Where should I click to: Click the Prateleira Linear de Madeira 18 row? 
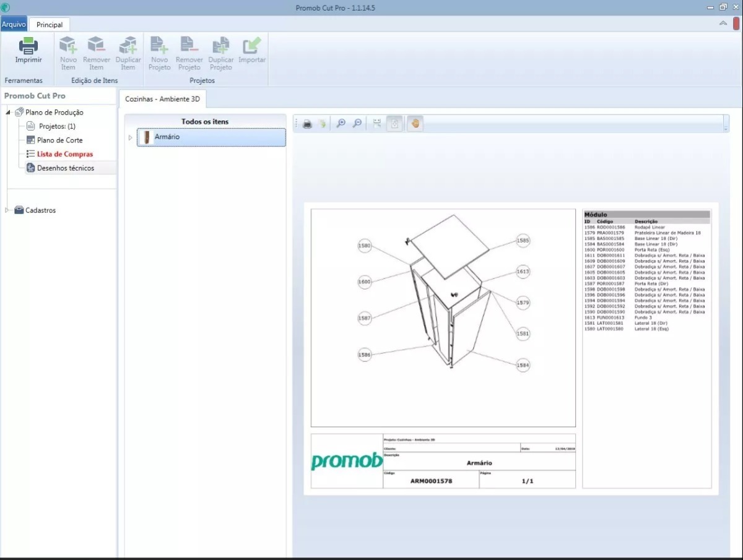(647, 233)
